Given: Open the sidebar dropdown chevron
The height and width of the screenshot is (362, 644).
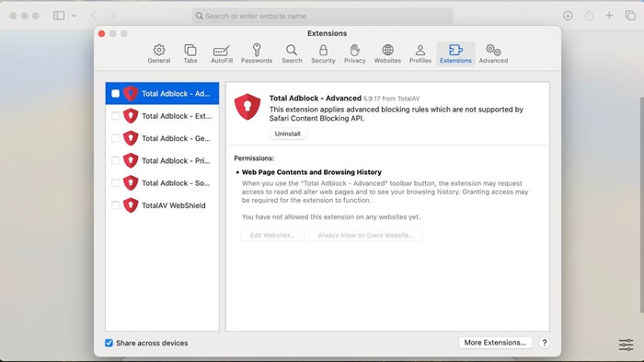Looking at the screenshot, I should coord(74,16).
